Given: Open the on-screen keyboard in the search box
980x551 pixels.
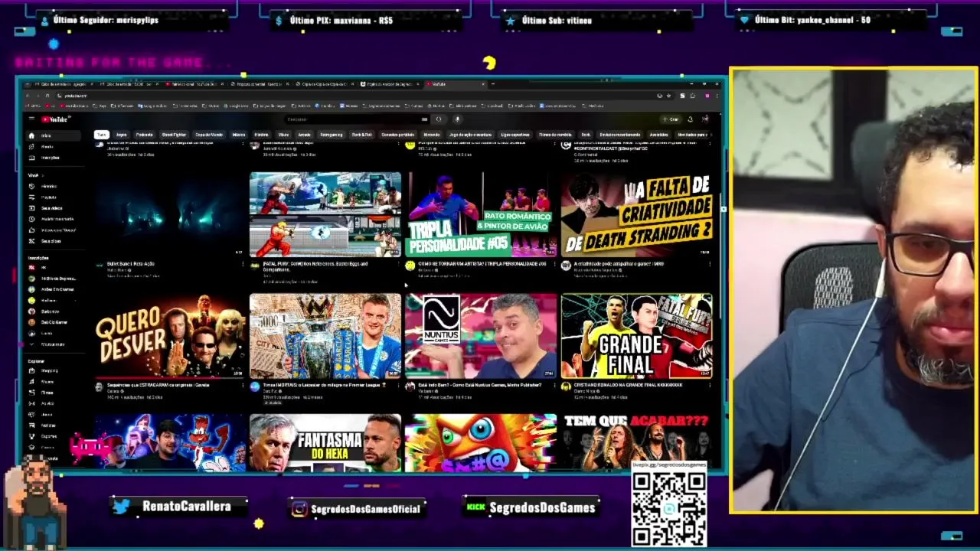Looking at the screenshot, I should click(424, 119).
